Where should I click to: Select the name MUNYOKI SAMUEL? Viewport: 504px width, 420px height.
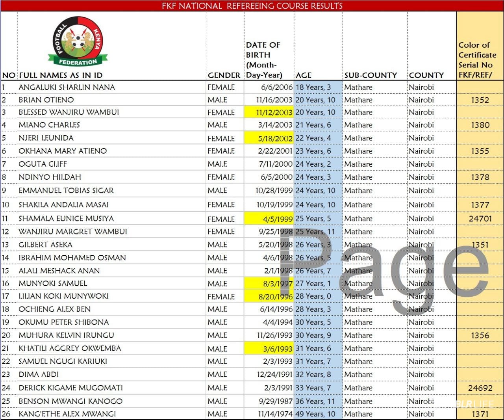click(x=53, y=283)
